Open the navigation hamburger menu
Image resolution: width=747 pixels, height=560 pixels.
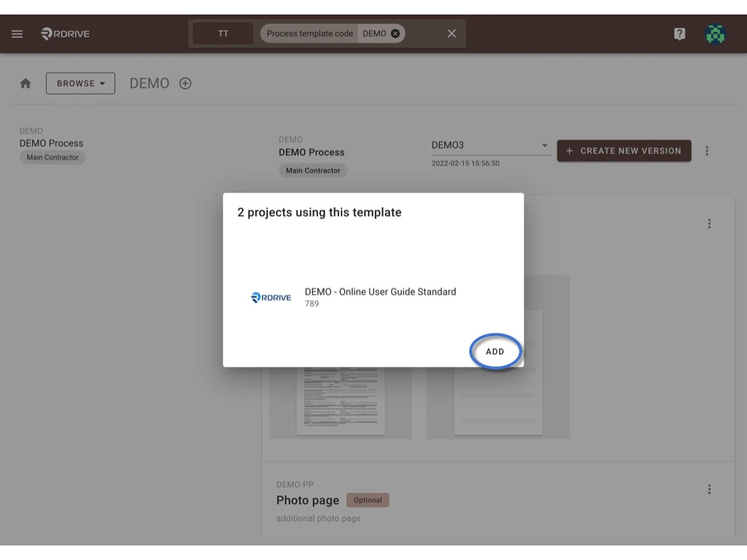(17, 33)
